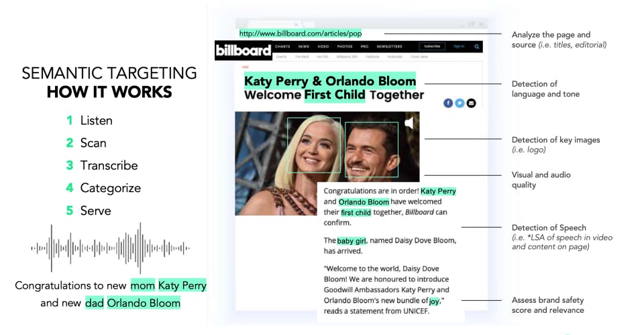Open the Hot 100 sub-navigation link
This screenshot has width=644, height=335.
pos(323,56)
